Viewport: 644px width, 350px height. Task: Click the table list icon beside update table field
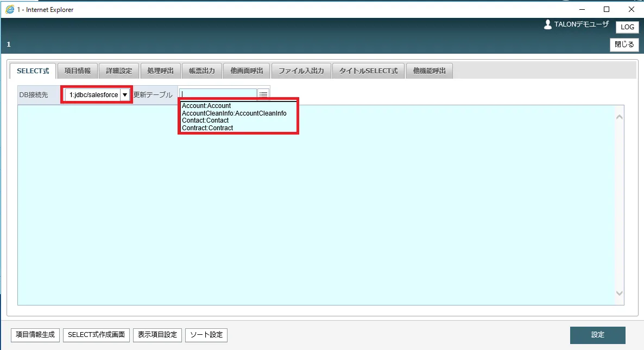coord(263,94)
